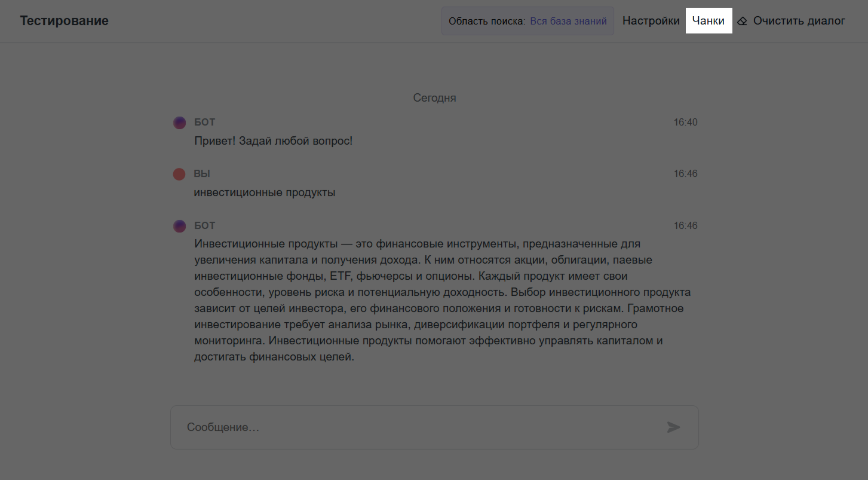Click the БОТ sender name on the greeting
The width and height of the screenshot is (868, 480).
pyautogui.click(x=204, y=123)
